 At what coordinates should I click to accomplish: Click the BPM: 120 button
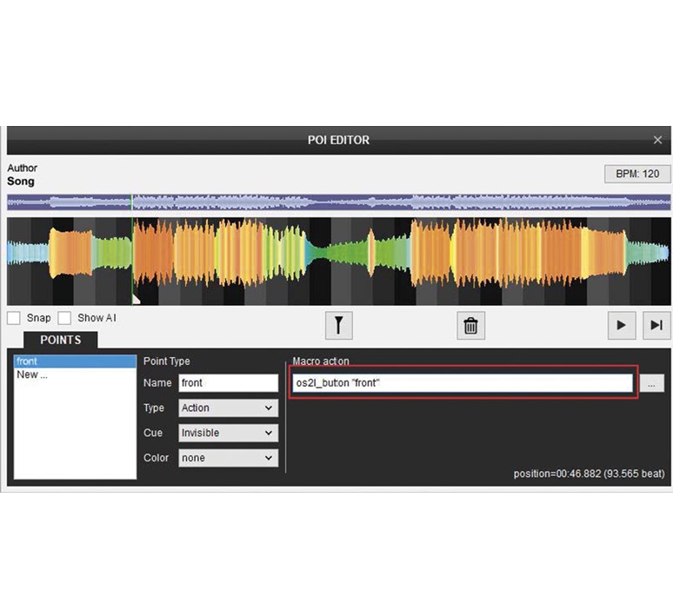pyautogui.click(x=637, y=174)
